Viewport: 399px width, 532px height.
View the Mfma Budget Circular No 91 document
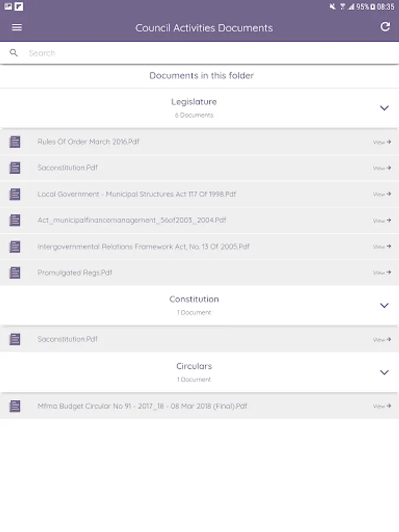pos(382,407)
